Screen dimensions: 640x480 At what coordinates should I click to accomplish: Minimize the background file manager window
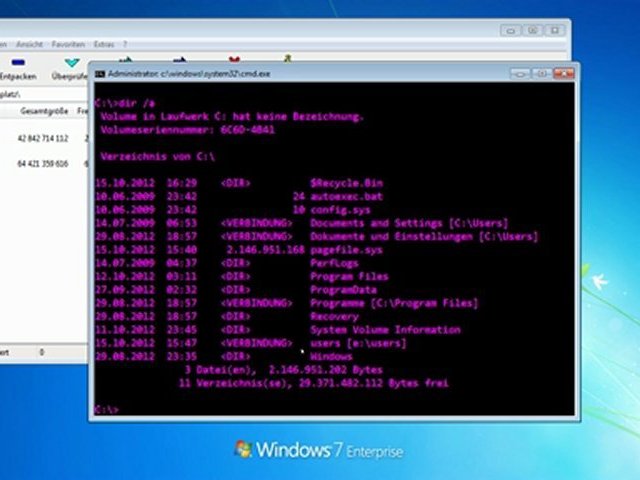coord(511,31)
